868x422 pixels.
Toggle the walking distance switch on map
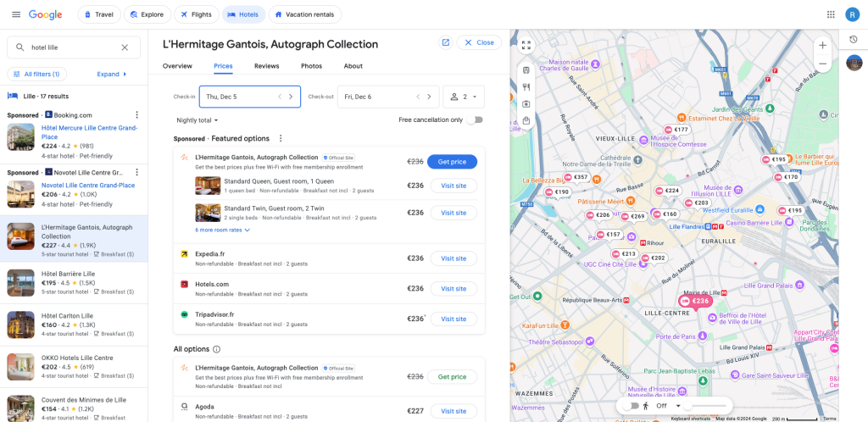tap(631, 406)
